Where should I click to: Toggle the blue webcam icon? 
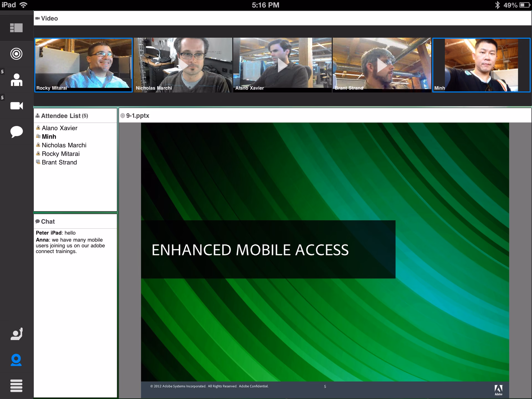coord(16,360)
